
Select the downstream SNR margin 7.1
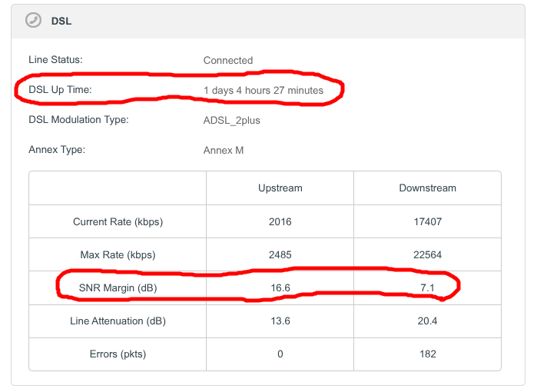point(427,287)
